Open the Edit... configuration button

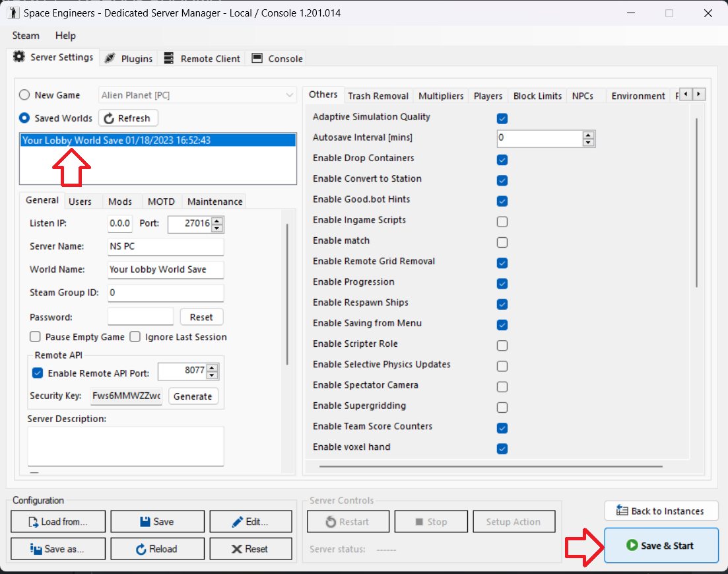250,522
